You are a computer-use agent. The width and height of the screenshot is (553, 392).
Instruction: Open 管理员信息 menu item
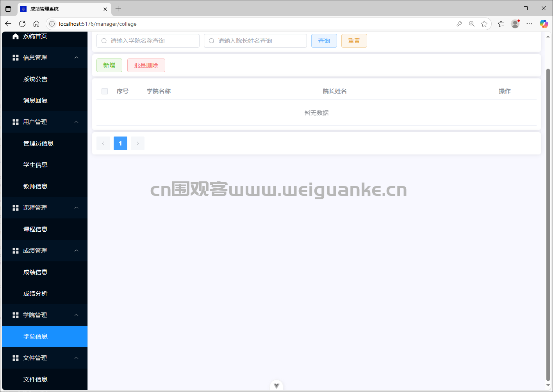click(x=45, y=144)
